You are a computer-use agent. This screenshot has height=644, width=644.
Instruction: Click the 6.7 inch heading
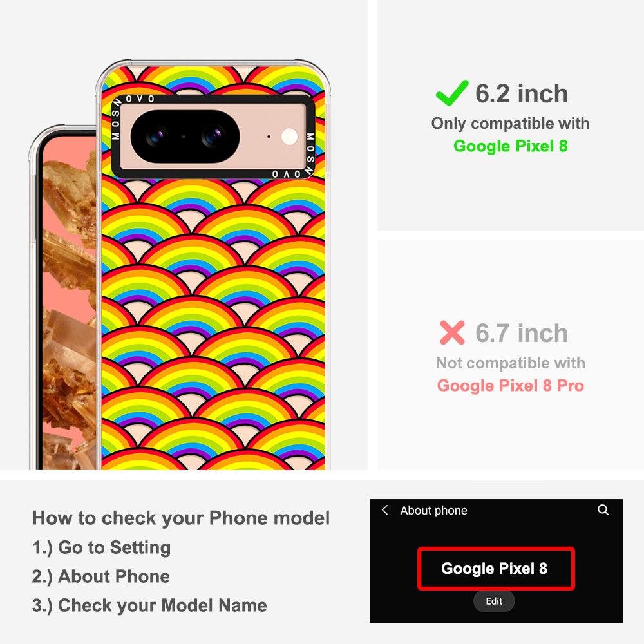coord(522,333)
